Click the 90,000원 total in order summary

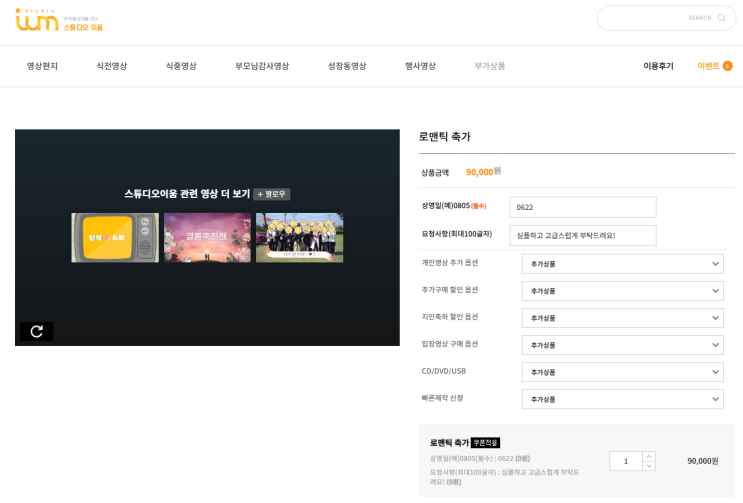(703, 461)
